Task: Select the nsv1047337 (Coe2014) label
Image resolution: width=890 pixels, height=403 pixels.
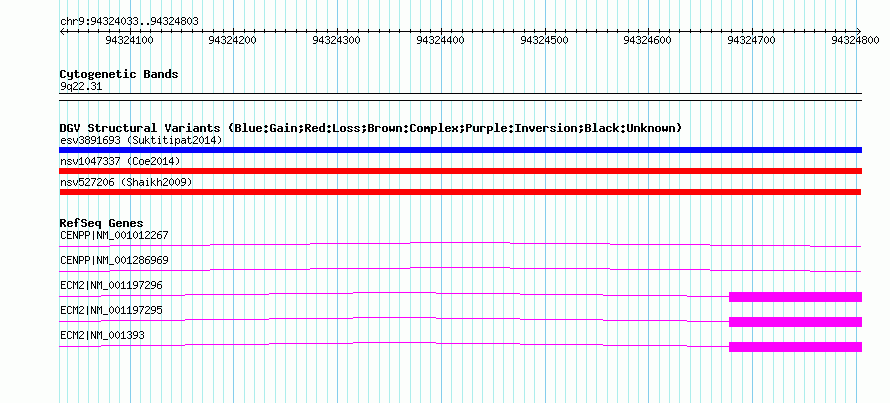Action: [x=120, y=161]
